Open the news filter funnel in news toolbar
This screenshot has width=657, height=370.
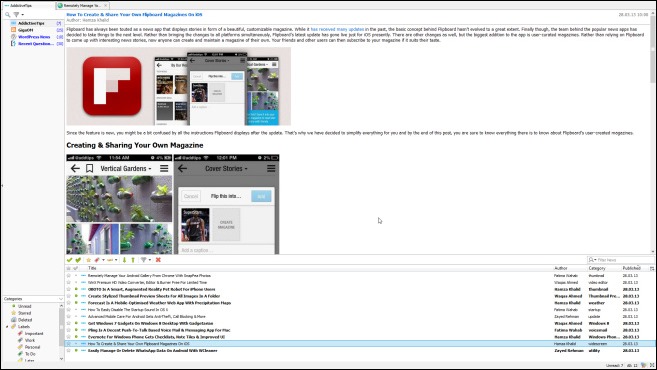[x=145, y=260]
